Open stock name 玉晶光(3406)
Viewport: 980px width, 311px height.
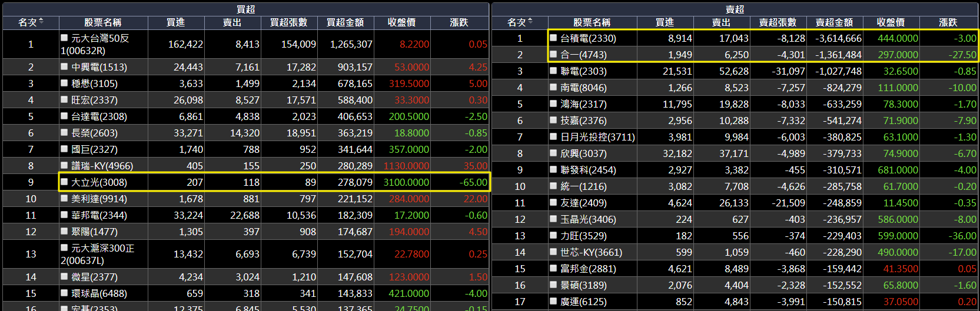(588, 219)
